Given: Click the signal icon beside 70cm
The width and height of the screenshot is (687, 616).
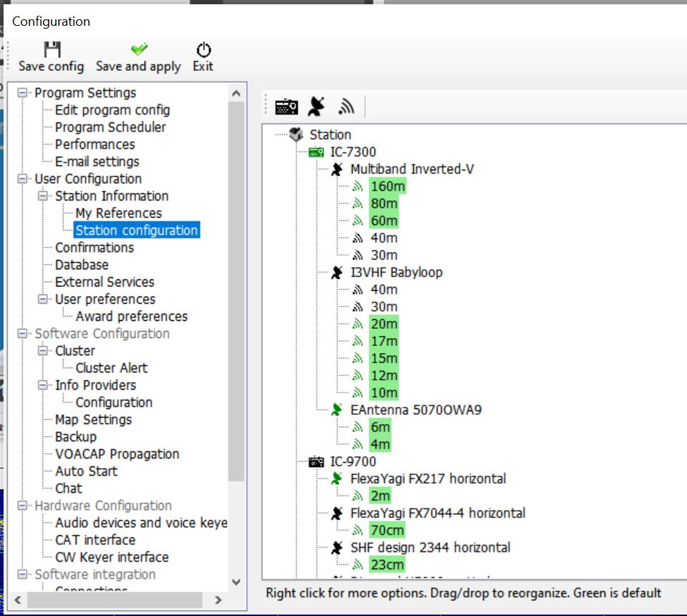Looking at the screenshot, I should pos(357,531).
